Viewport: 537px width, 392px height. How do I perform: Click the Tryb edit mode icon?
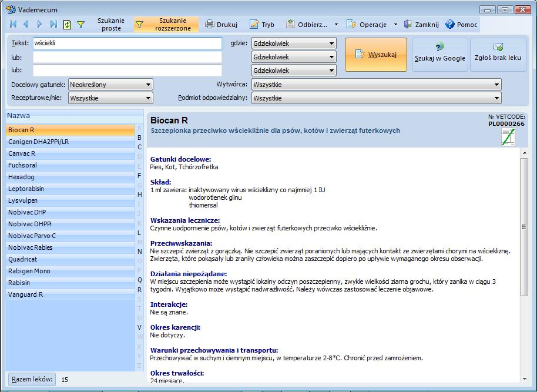(x=254, y=24)
